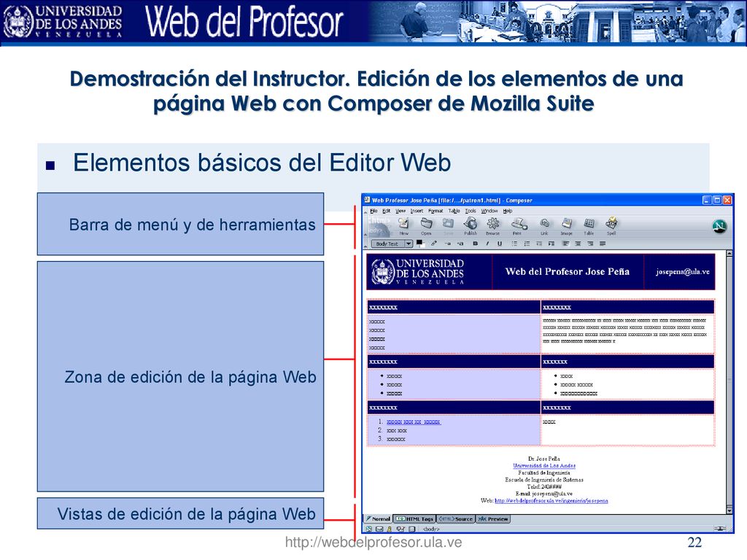This screenshot has width=747, height=560.
Task: Align text left in Composer
Action: tap(565, 244)
